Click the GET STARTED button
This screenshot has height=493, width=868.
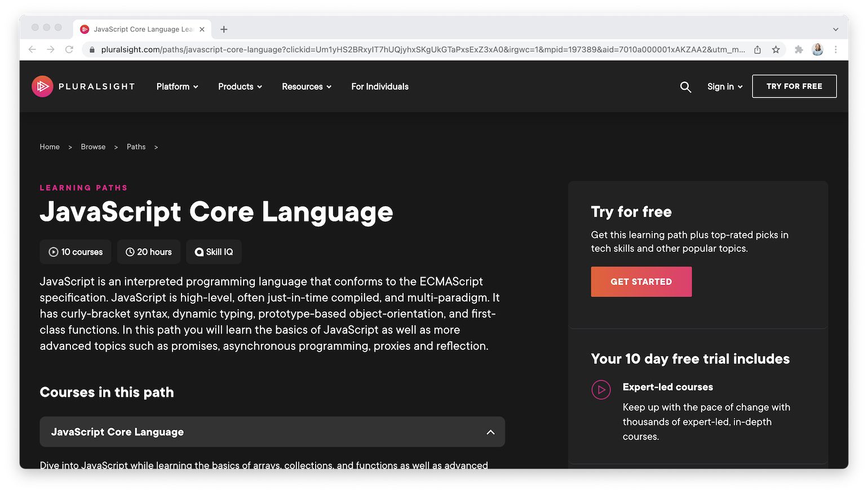tap(641, 282)
